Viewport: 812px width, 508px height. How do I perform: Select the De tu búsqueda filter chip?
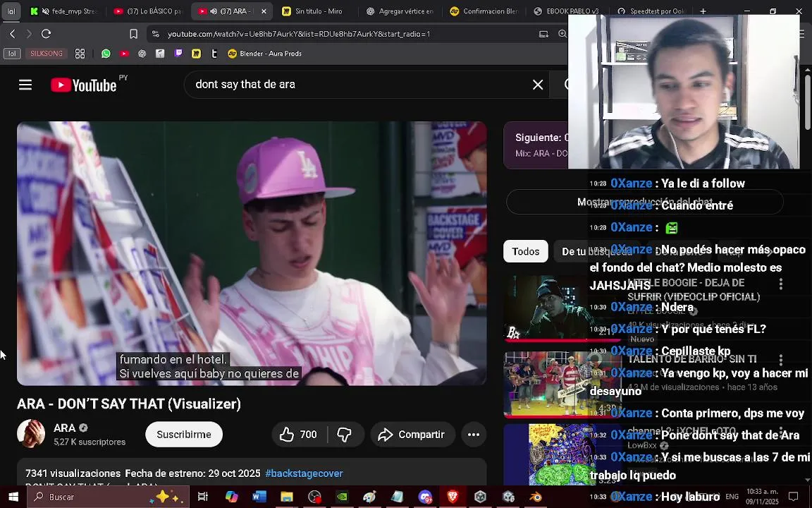pyautogui.click(x=596, y=251)
